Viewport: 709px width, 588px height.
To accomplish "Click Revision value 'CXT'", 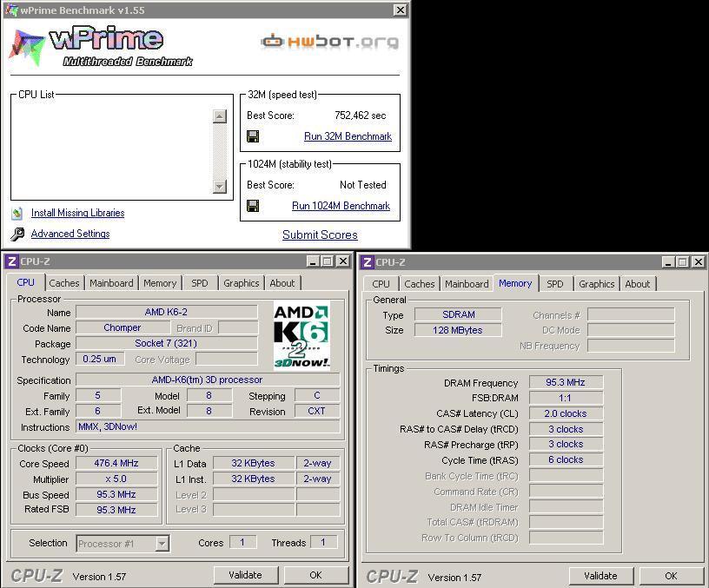I will pyautogui.click(x=316, y=411).
